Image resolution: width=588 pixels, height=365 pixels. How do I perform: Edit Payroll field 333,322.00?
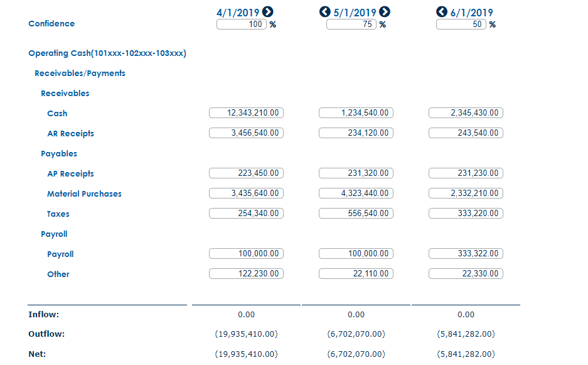pos(466,253)
